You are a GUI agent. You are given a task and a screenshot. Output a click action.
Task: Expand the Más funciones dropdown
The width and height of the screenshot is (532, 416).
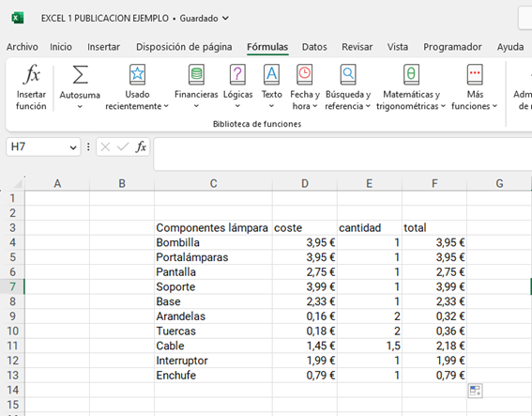click(x=475, y=100)
